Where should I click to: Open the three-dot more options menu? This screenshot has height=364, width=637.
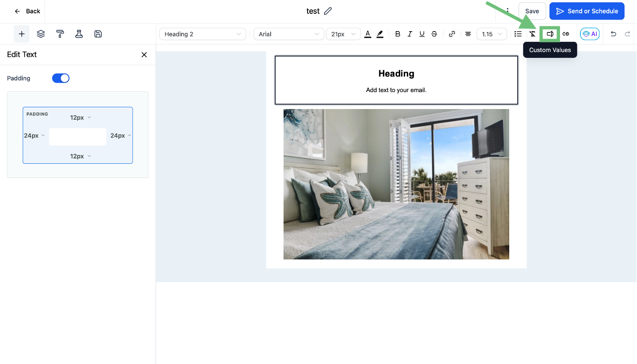coord(507,11)
